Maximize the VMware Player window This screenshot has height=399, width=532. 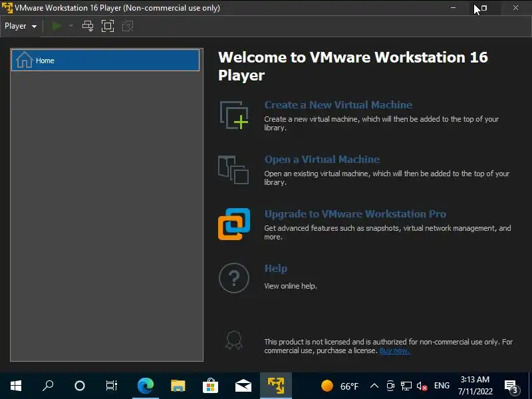(x=484, y=8)
